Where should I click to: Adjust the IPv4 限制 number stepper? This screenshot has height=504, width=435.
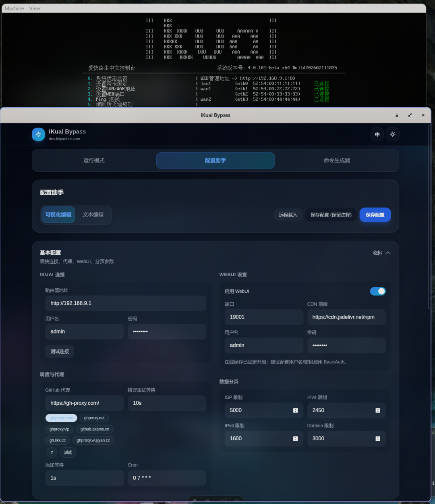click(x=378, y=410)
